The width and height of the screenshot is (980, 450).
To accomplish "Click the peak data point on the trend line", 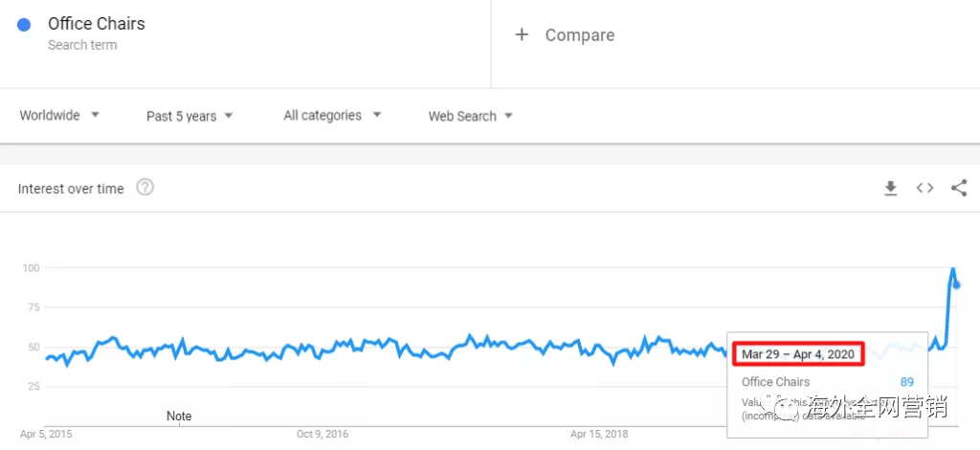I will (x=953, y=270).
